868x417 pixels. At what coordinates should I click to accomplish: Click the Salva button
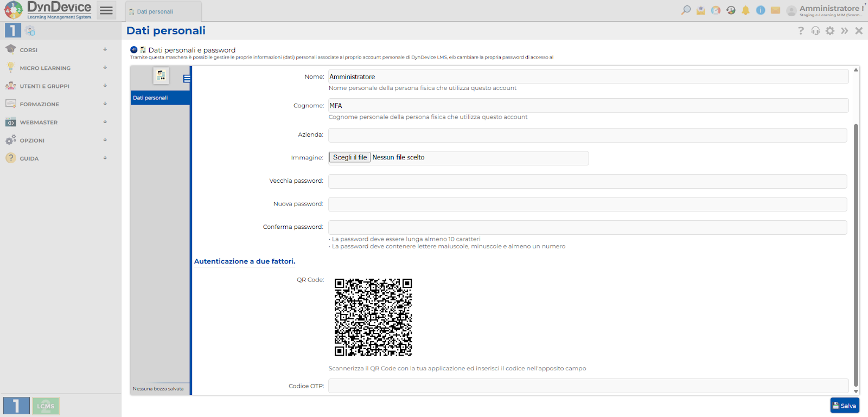[845, 406]
